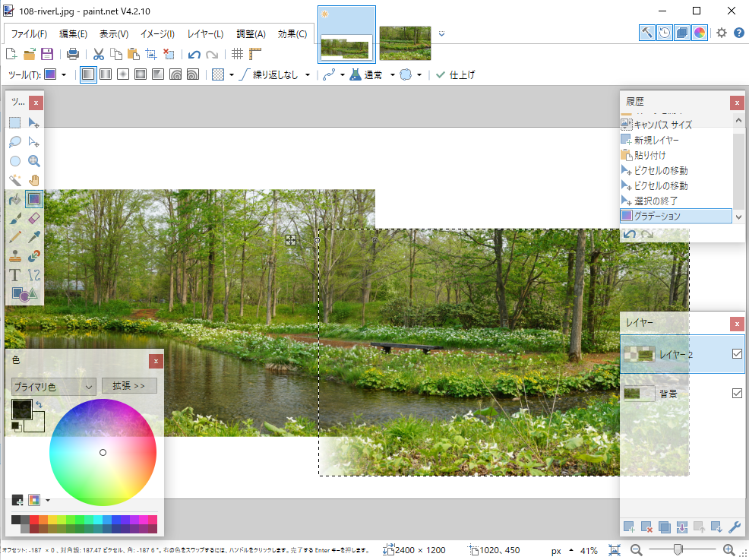The height and width of the screenshot is (560, 749).
Task: Select the Pan hand tool
Action: point(34,180)
